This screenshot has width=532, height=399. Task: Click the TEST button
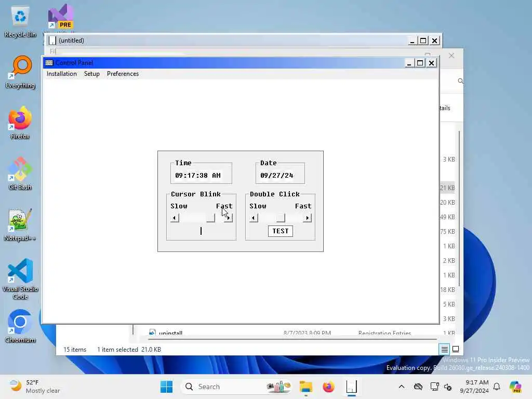tap(280, 231)
